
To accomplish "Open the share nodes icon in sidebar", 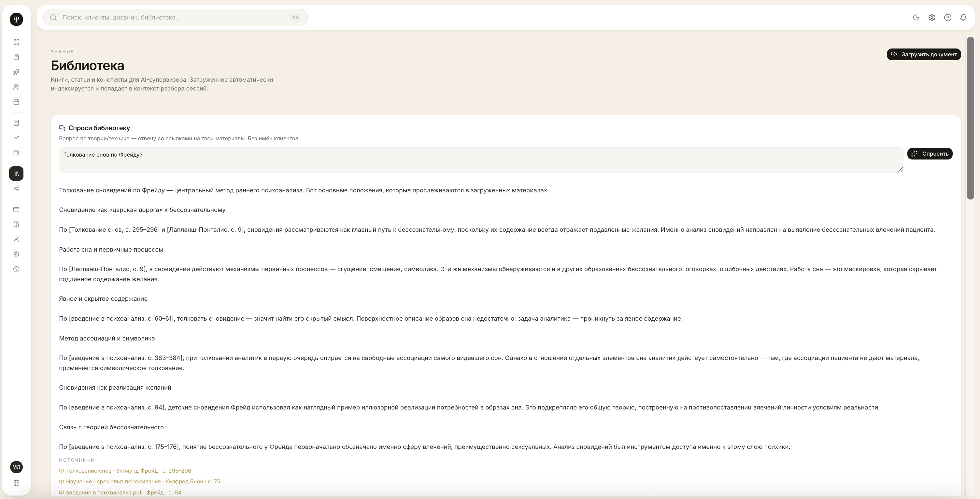I will [x=16, y=189].
